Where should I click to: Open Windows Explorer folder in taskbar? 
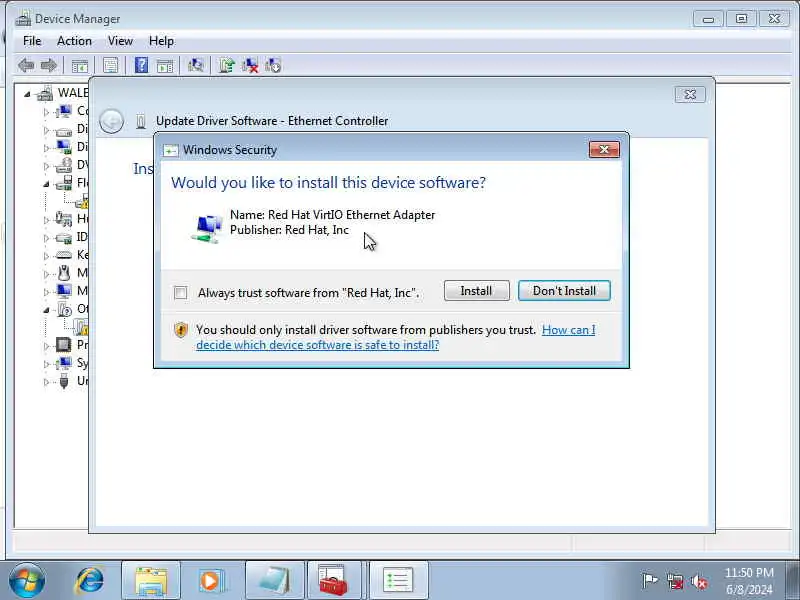(151, 581)
